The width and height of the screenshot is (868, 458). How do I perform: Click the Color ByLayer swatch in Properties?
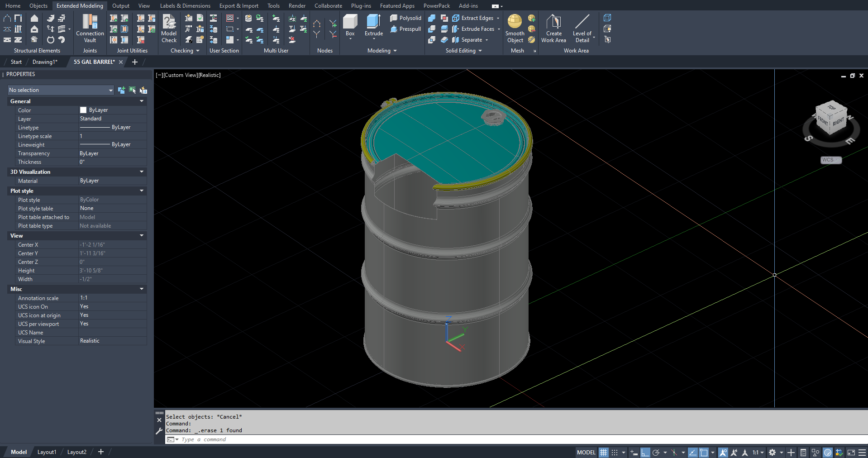point(83,110)
